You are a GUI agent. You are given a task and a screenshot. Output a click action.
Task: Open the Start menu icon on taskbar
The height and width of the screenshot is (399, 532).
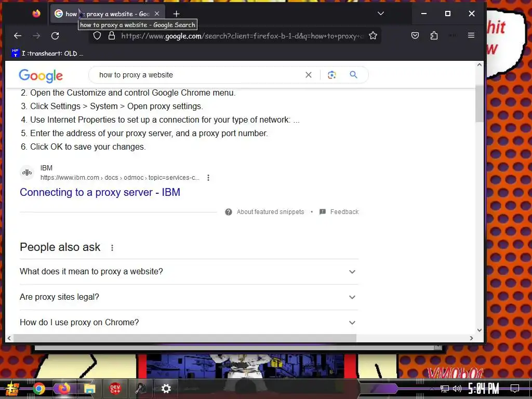point(11,389)
